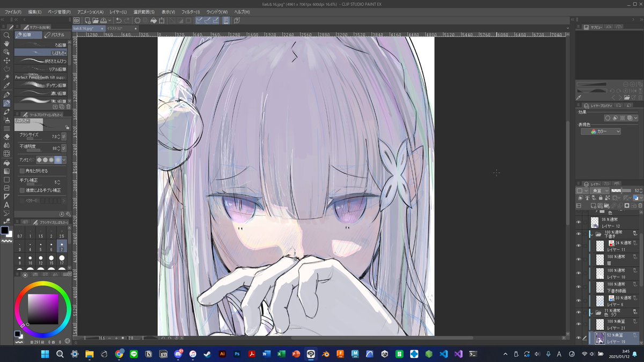Select the レイヤー 19 layer thumbnail
The width and height of the screenshot is (644, 362).
point(600,338)
